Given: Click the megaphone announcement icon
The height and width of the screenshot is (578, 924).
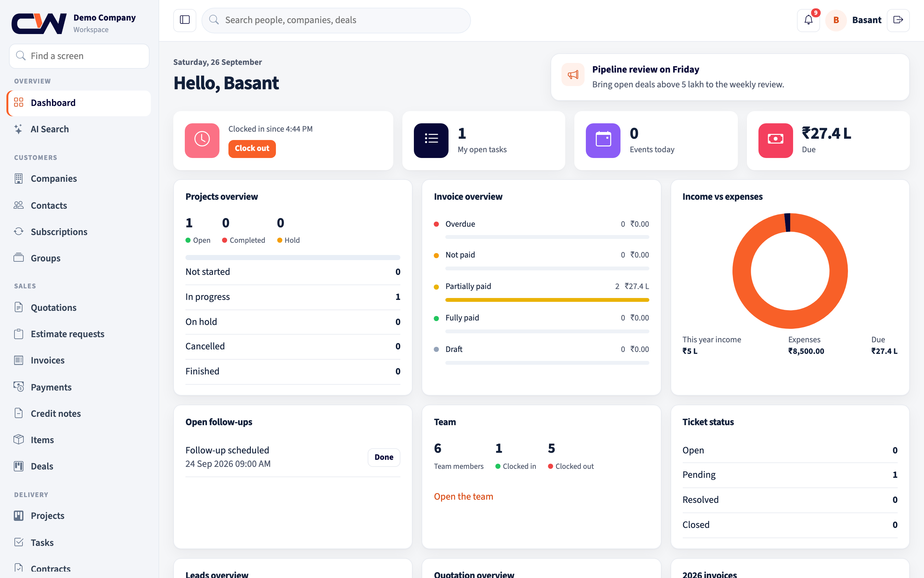Looking at the screenshot, I should [573, 74].
